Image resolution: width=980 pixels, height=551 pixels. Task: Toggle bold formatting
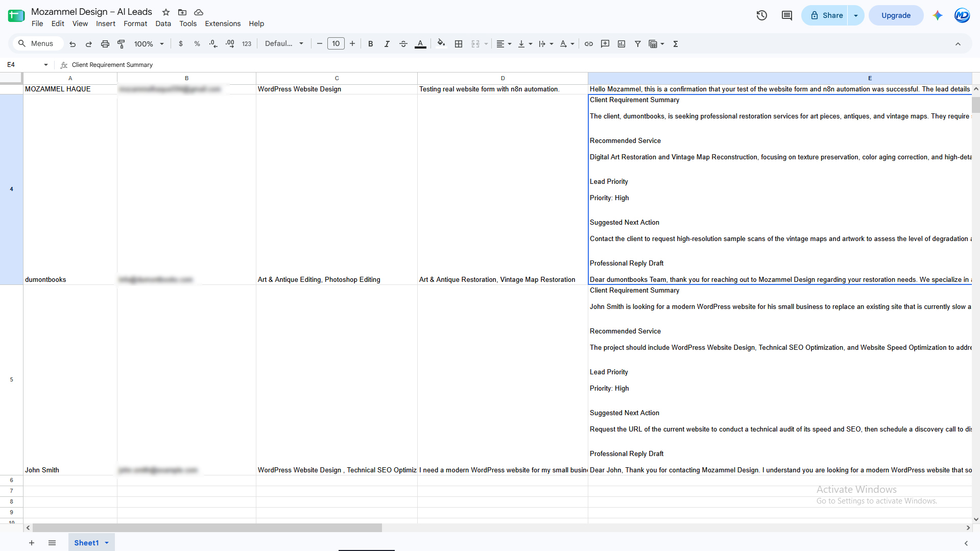(371, 44)
